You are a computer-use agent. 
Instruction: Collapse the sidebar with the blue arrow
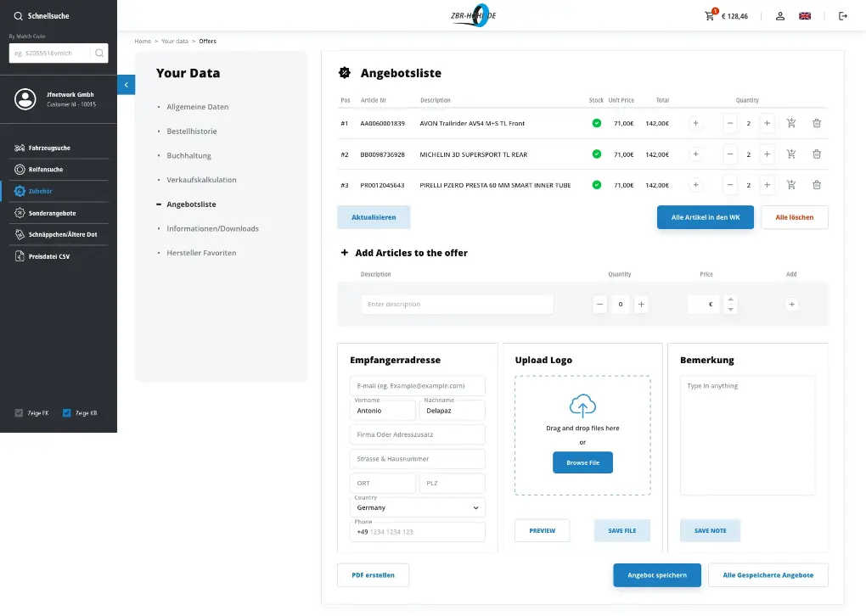[x=126, y=85]
